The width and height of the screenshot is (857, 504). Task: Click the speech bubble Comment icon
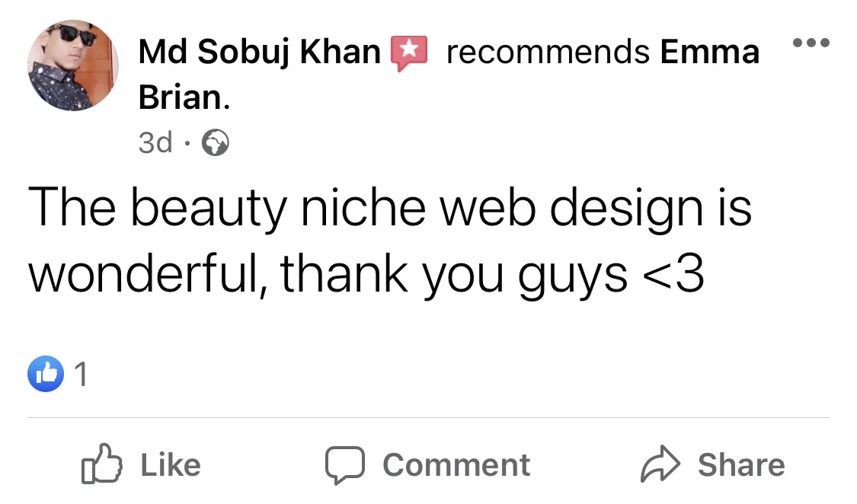coord(344,465)
